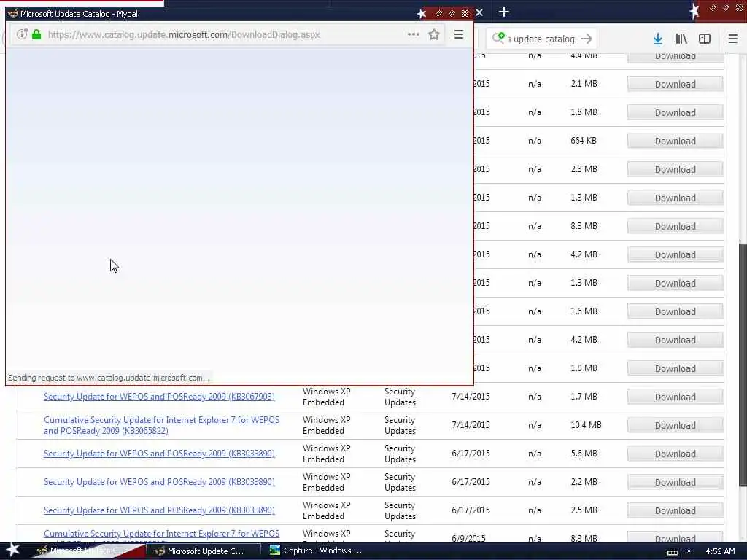Click the keyboard icon in system tray
Screen dimensions: 747x560
click(x=672, y=553)
